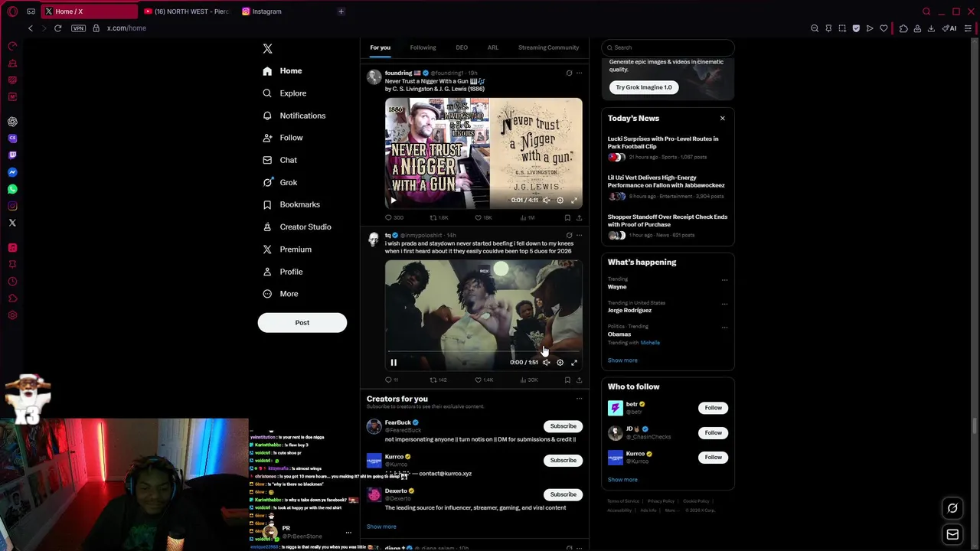Click the Post button
Viewport: 980px width, 551px height.
(x=302, y=322)
